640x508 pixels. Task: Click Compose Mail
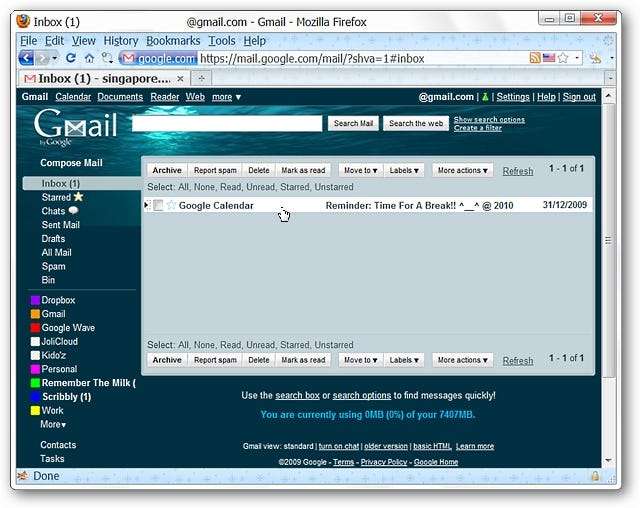[71, 163]
